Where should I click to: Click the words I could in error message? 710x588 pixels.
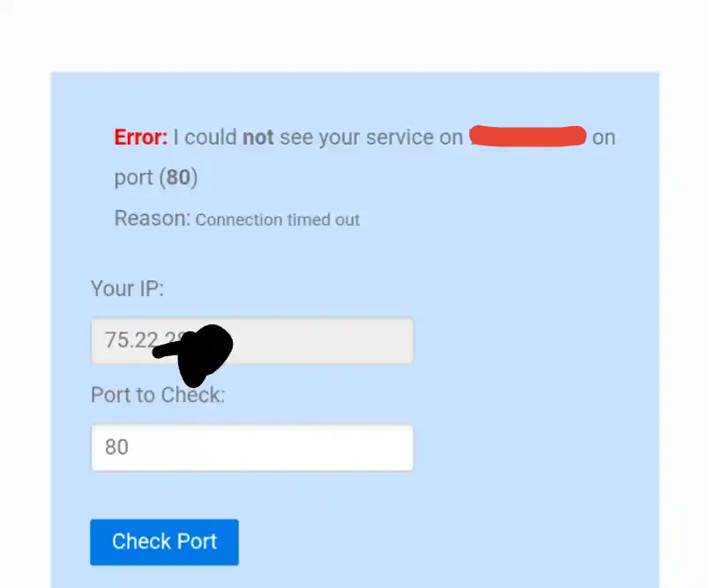[x=205, y=138]
